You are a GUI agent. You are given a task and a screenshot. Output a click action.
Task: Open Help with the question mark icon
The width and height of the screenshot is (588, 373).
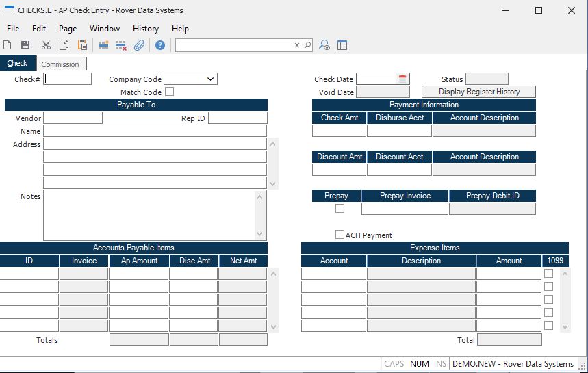pyautogui.click(x=160, y=45)
